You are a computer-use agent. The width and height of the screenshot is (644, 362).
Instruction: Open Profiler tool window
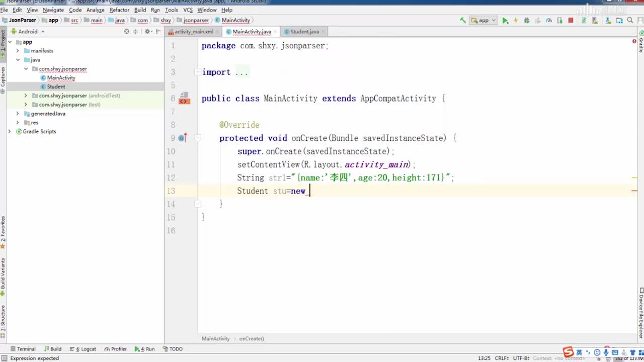pyautogui.click(x=116, y=349)
